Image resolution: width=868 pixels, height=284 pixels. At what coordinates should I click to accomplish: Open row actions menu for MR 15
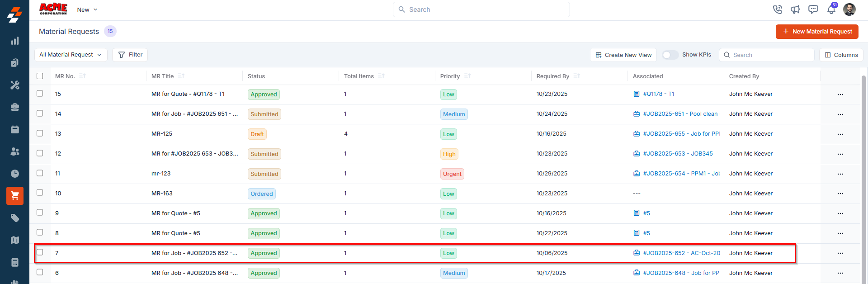click(840, 95)
